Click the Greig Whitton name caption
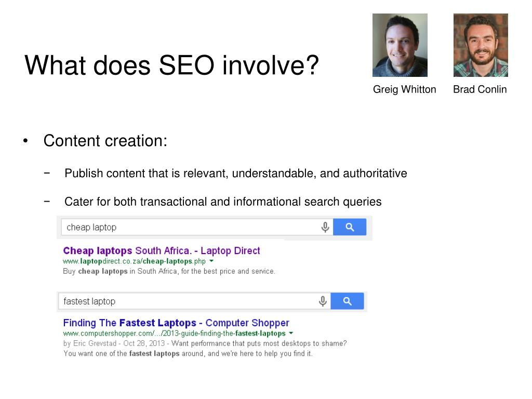 point(404,89)
